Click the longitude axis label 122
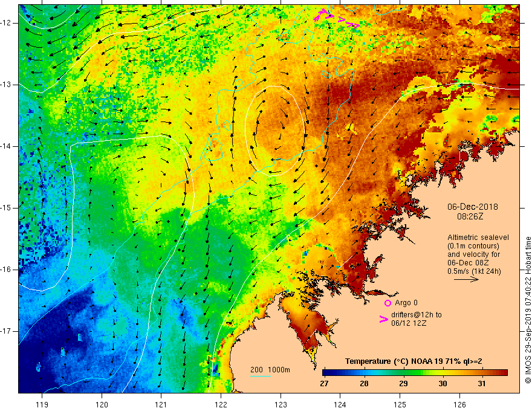Image resolution: width=532 pixels, height=411 pixels. [221, 404]
